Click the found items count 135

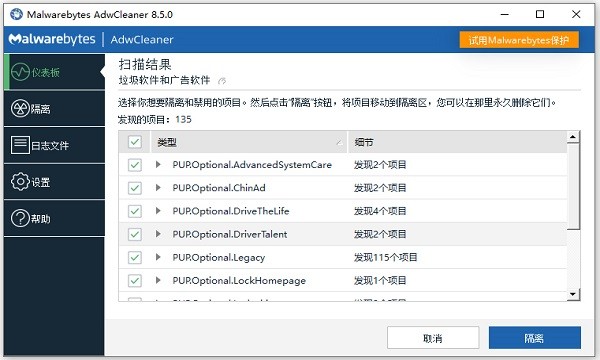(x=183, y=120)
